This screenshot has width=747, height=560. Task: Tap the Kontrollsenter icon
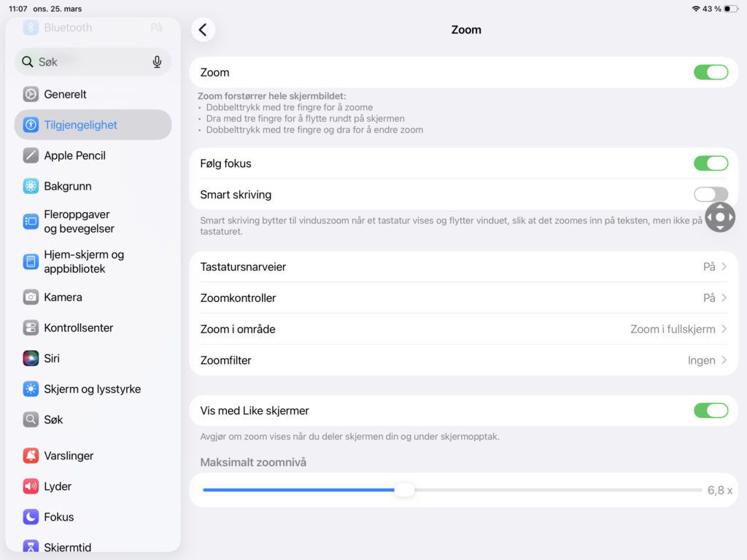[x=31, y=327]
